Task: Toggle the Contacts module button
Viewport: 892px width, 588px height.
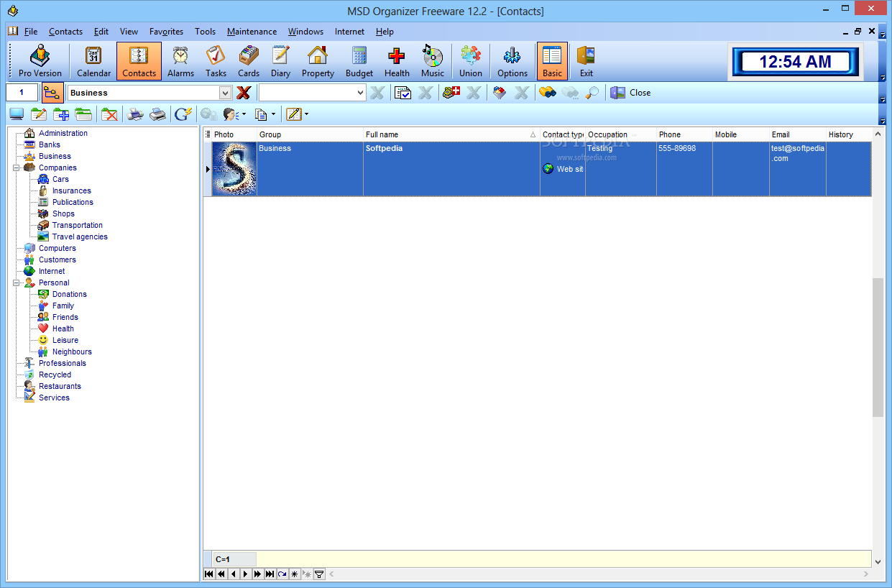Action: click(139, 61)
